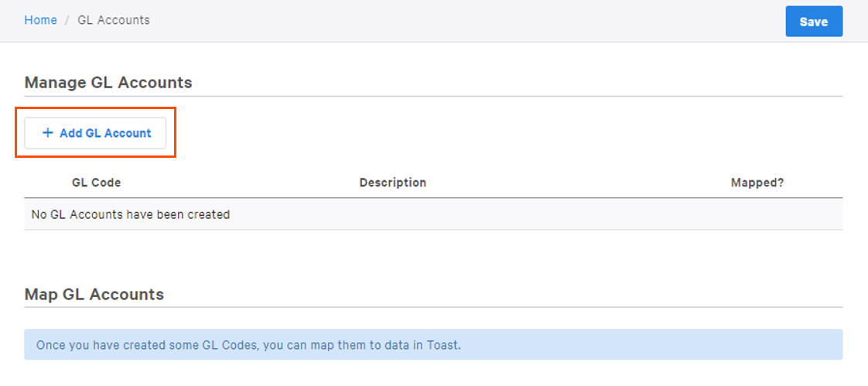868x386 pixels.
Task: Click the word Toast in the info banner
Action: [443, 345]
